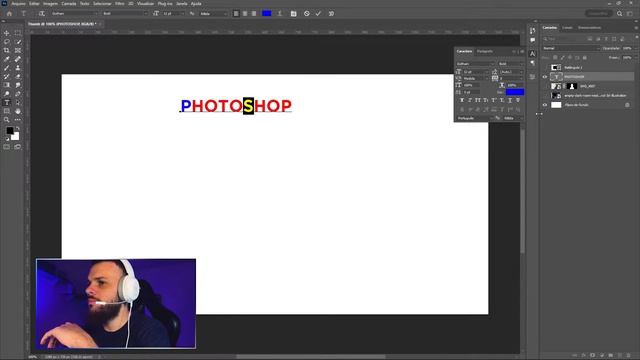Toggle visibility of PHOTOSHOP text layer
This screenshot has height=360, width=640.
coord(544,77)
